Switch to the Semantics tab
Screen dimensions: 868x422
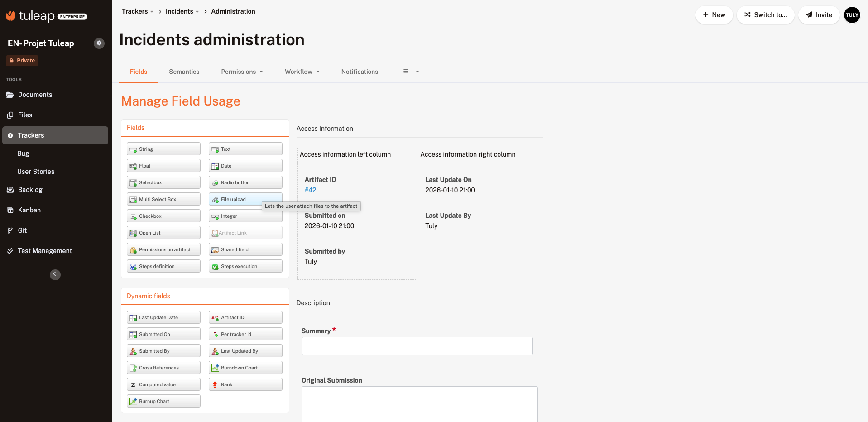(x=184, y=72)
